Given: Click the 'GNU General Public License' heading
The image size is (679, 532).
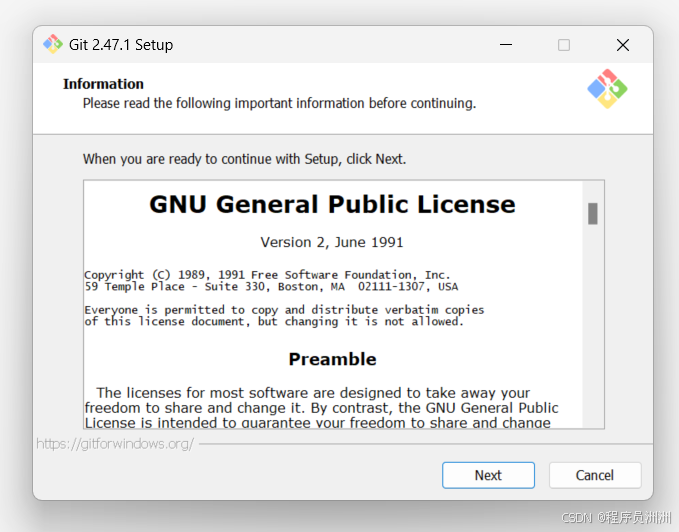Looking at the screenshot, I should (x=332, y=204).
